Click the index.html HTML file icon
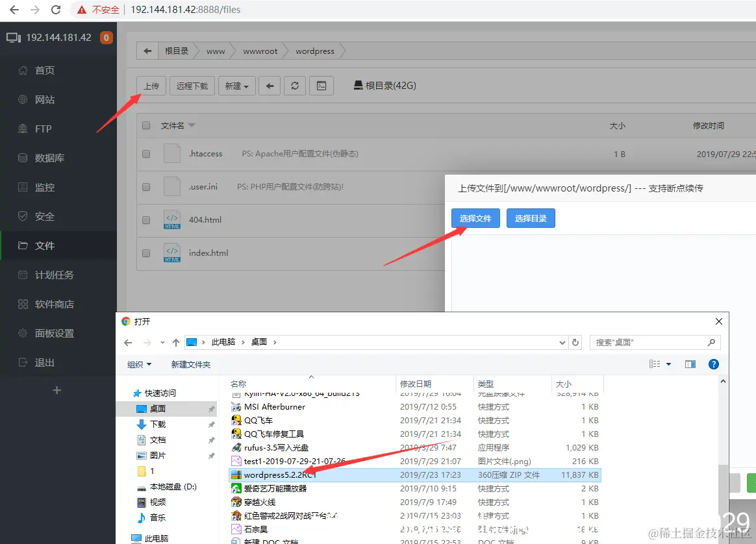The height and width of the screenshot is (544, 756). pyautogui.click(x=172, y=253)
